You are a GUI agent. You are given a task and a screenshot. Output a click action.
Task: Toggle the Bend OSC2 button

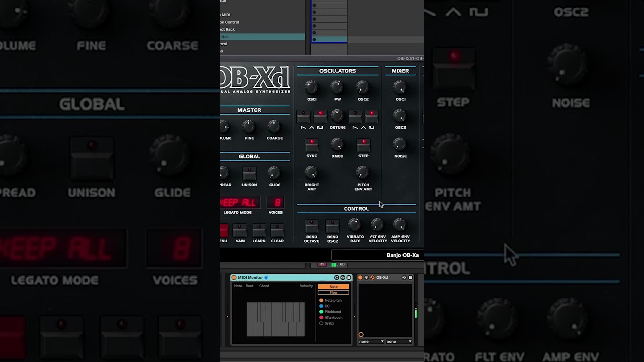click(332, 226)
